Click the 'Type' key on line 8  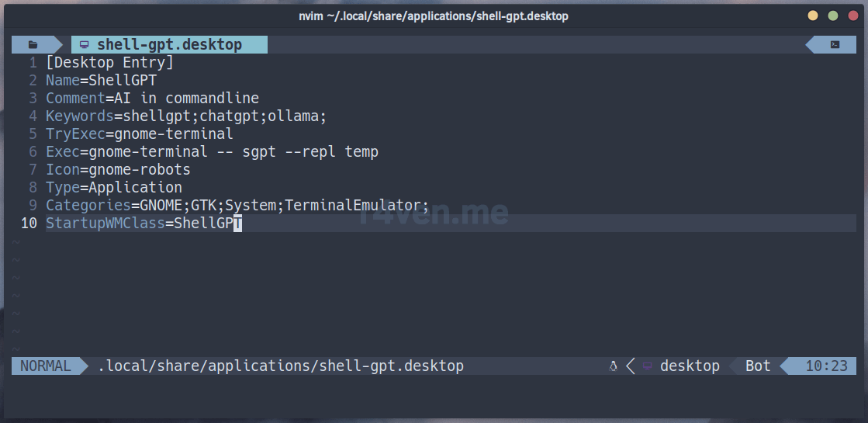pyautogui.click(x=63, y=187)
